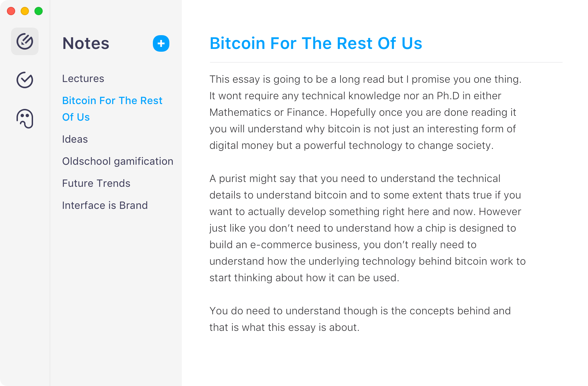588x386 pixels.
Task: Click the word 'Mathematics' in the essay
Action: pos(240,112)
